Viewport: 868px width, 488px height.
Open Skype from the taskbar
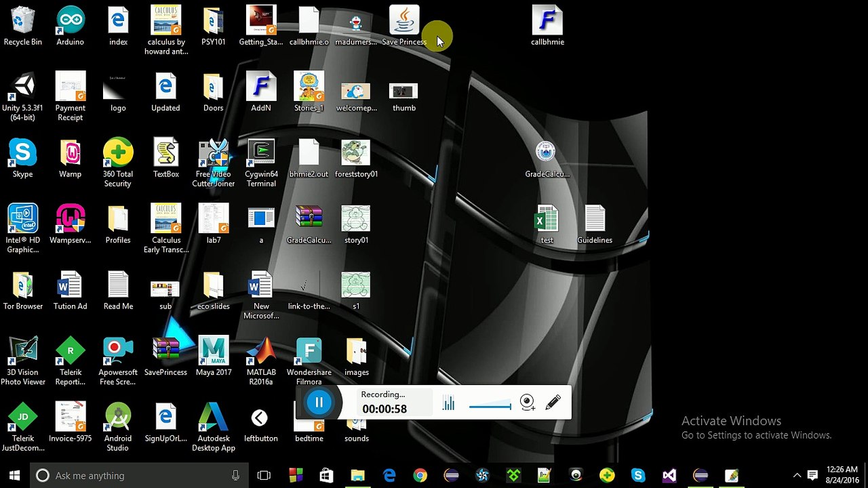click(638, 475)
